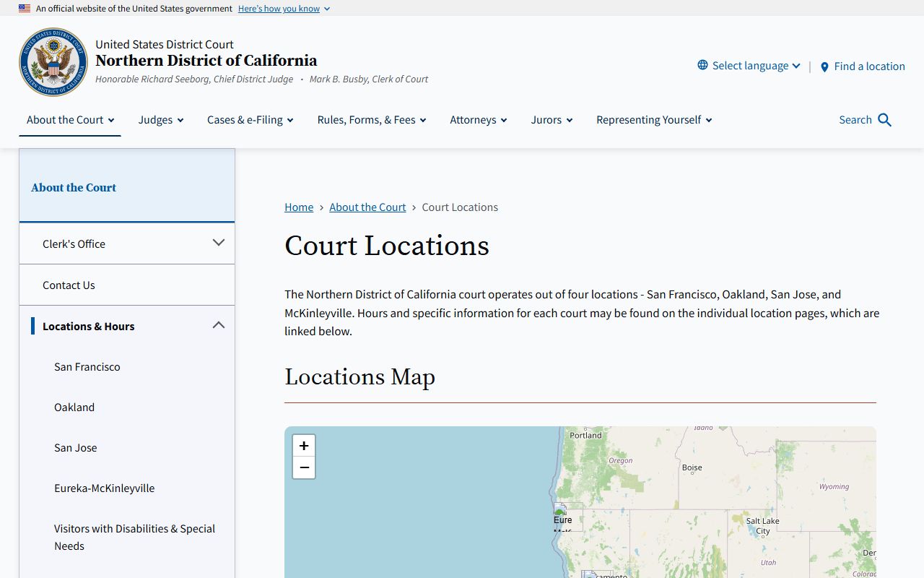The height and width of the screenshot is (578, 924).
Task: Click the Locations Map heading
Action: pyautogui.click(x=359, y=377)
